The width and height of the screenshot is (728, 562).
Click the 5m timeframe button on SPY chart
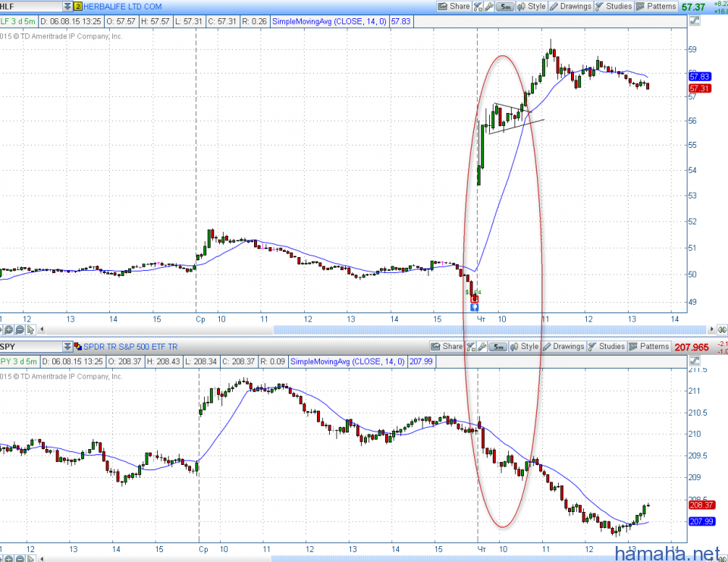pyautogui.click(x=498, y=347)
